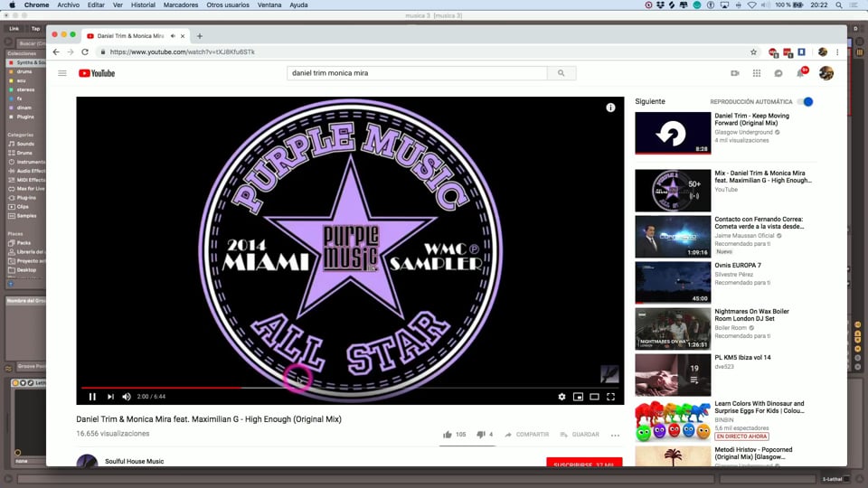Open Contacto con Fernando Correa video
This screenshot has width=868, height=488.
pyautogui.click(x=759, y=223)
